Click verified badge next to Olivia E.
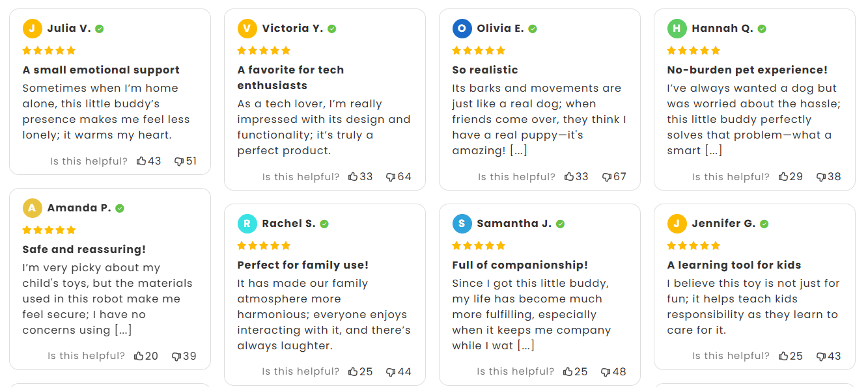The image size is (868, 387). [533, 29]
